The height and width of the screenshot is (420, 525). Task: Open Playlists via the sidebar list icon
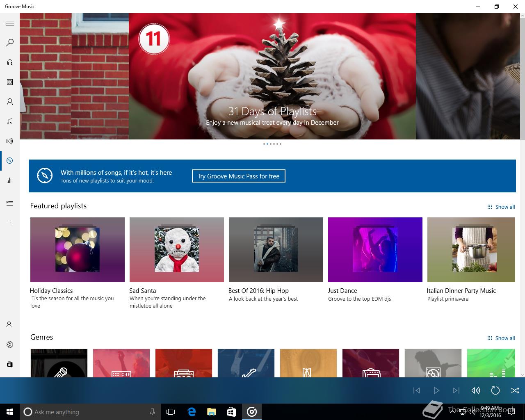(x=10, y=203)
